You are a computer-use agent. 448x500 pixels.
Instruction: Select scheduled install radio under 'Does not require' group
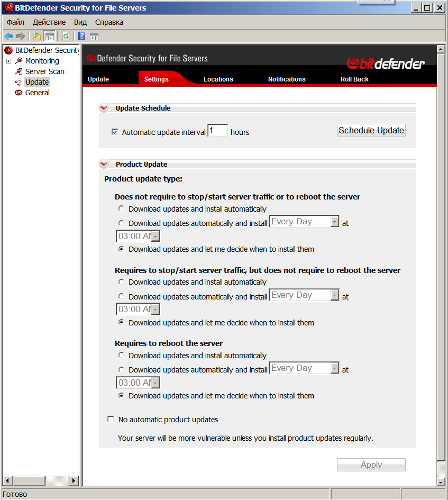(121, 223)
